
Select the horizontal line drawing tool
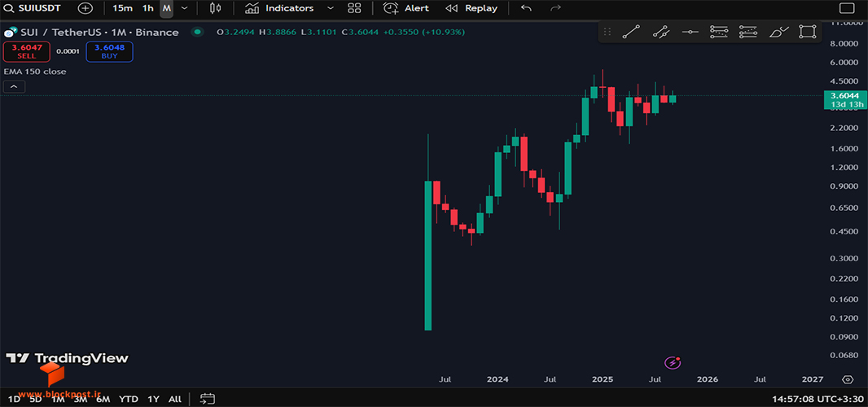(690, 32)
